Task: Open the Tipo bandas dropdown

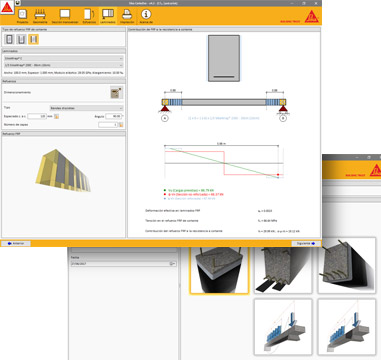Action: [x=86, y=108]
